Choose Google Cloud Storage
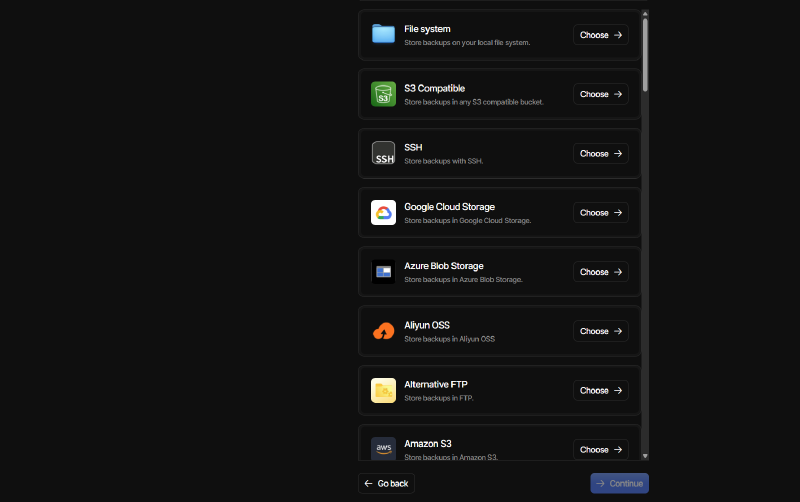 click(601, 213)
